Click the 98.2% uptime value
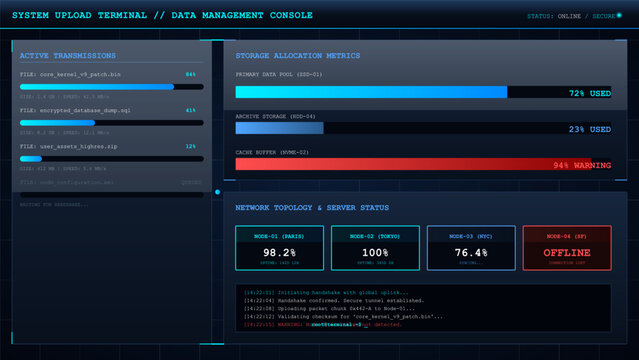Viewport: 639px width, 360px height. (279, 253)
